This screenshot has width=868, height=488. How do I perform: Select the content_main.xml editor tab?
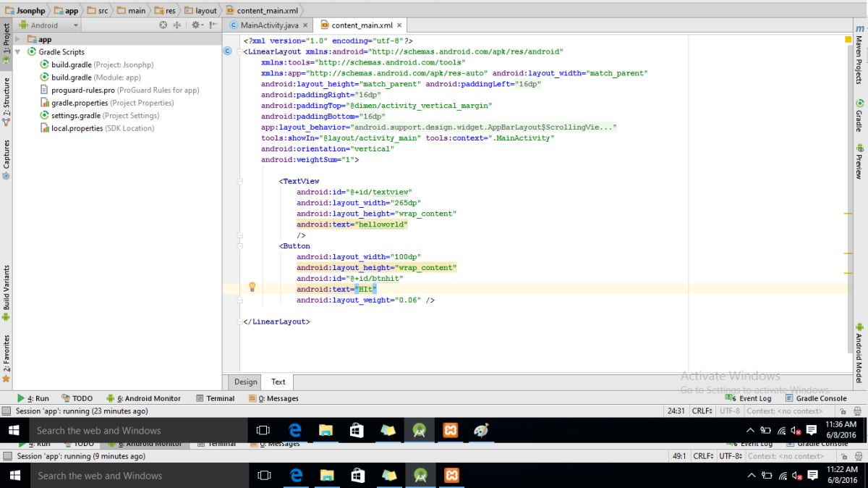click(361, 25)
